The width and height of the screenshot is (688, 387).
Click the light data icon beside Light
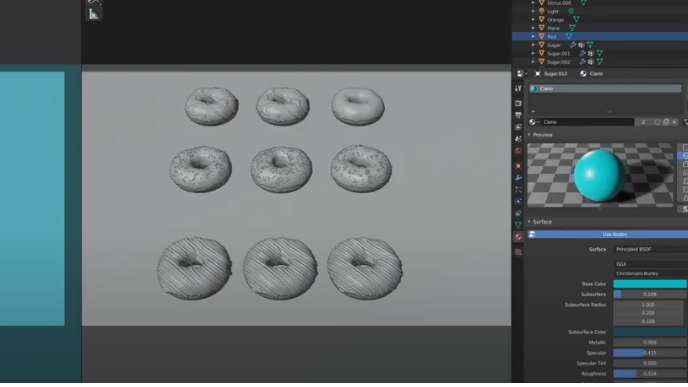tap(571, 11)
